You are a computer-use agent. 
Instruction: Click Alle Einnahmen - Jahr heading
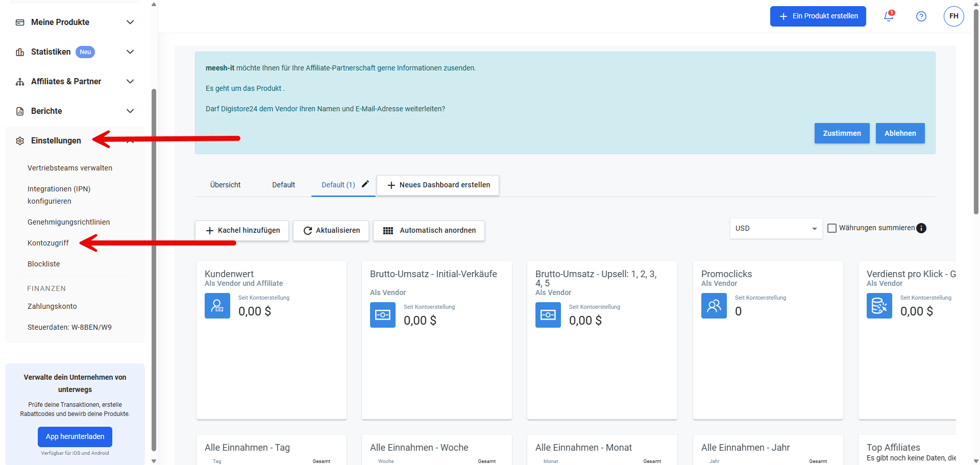745,448
